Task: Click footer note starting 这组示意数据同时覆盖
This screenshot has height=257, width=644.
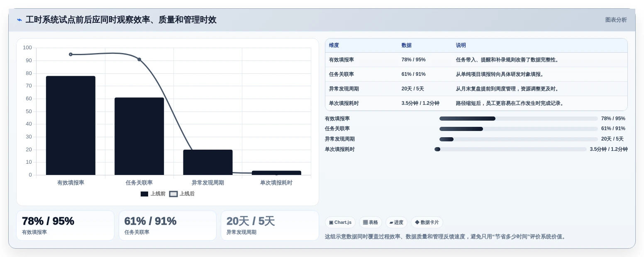Action: pyautogui.click(x=446, y=237)
